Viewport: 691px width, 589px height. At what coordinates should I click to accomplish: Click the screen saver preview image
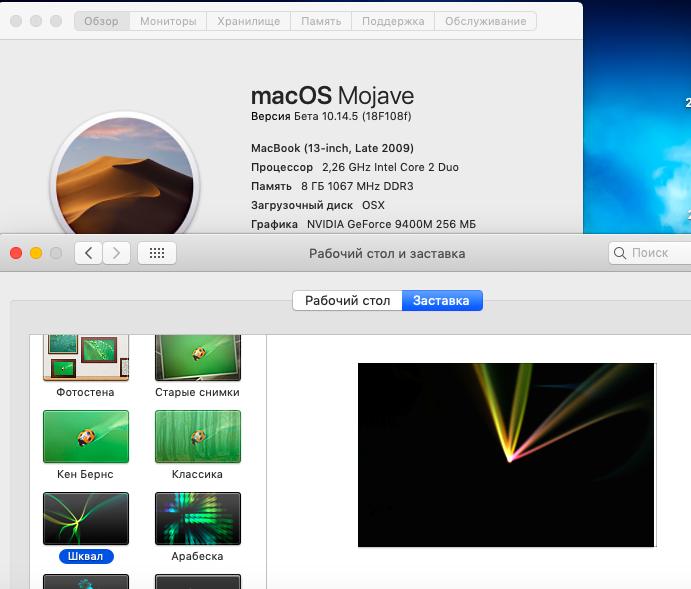coord(506,455)
